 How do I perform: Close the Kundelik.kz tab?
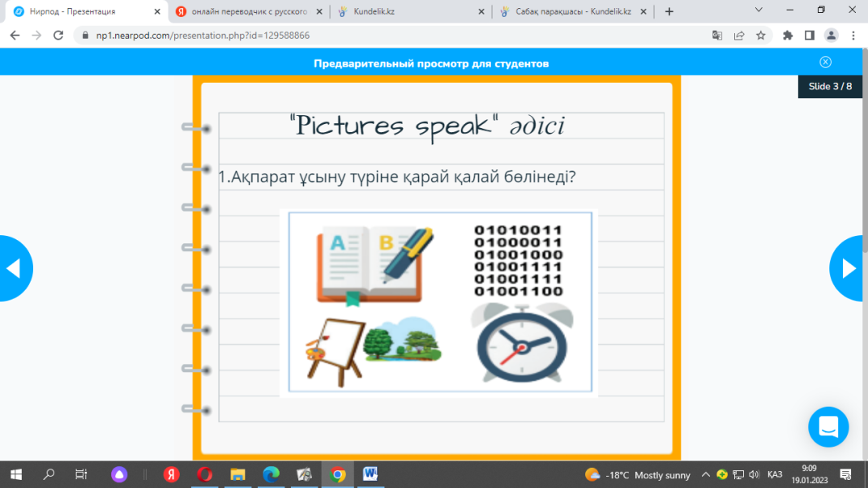point(481,11)
